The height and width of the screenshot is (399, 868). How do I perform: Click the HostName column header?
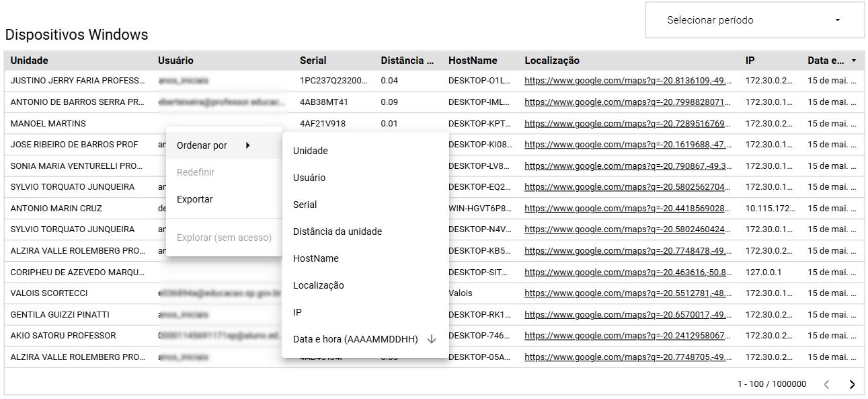(473, 61)
